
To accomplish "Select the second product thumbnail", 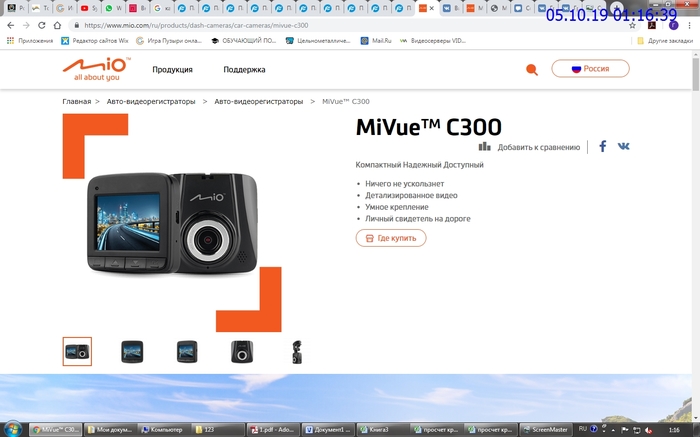I will [132, 352].
